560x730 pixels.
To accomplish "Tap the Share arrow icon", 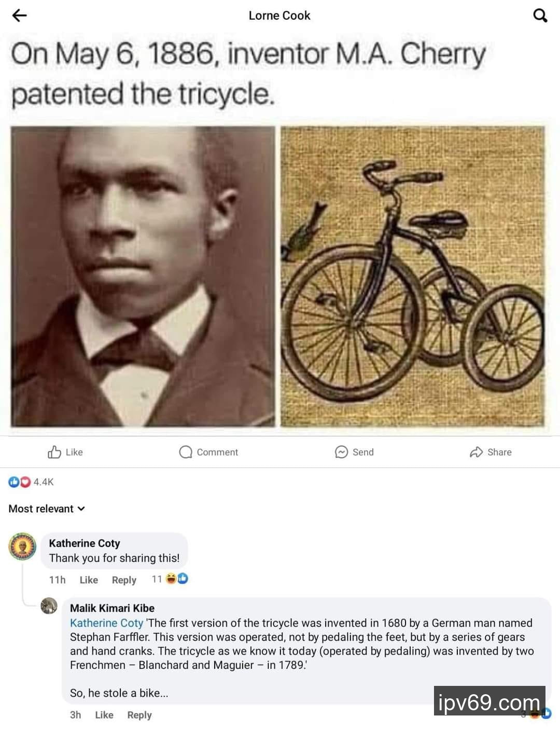I will (476, 452).
